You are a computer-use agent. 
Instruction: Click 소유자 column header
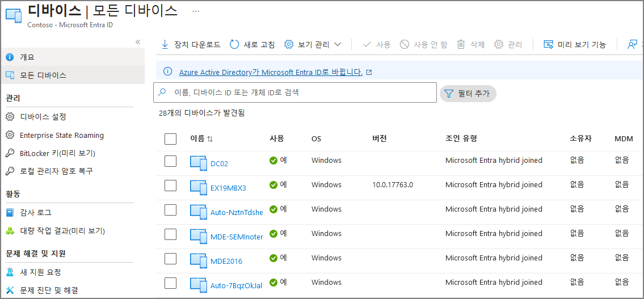[581, 139]
